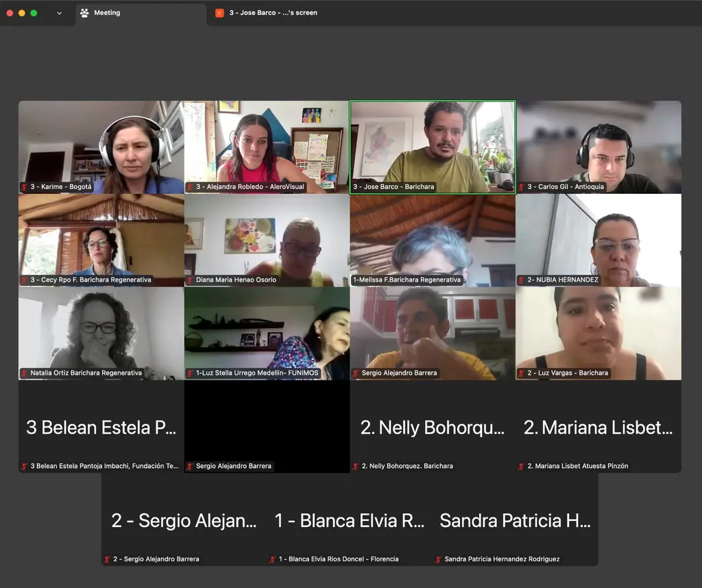This screenshot has height=588, width=702.
Task: Click the label "2. Nelly Bohorquez. Barichara"
Action: [407, 466]
